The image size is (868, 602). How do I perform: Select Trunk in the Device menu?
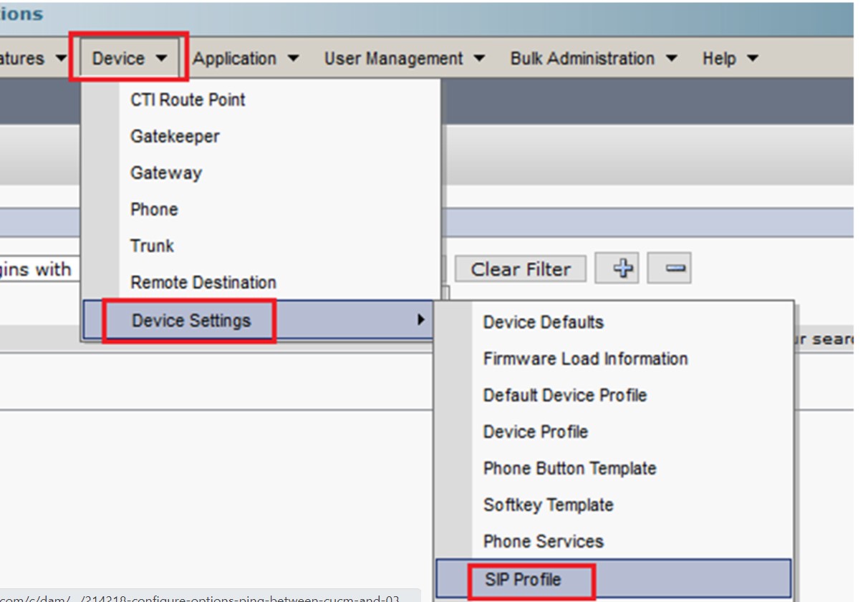[152, 246]
